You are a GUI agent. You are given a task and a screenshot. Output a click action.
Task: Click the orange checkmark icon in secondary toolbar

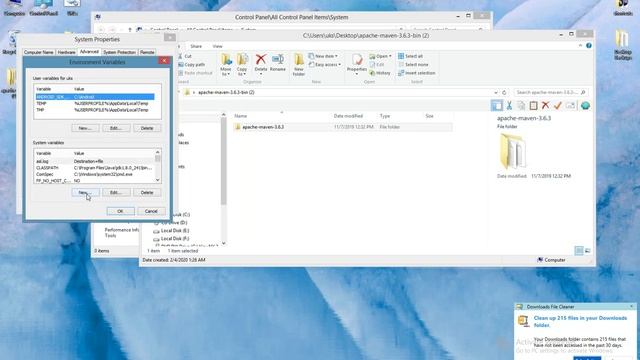point(558,105)
